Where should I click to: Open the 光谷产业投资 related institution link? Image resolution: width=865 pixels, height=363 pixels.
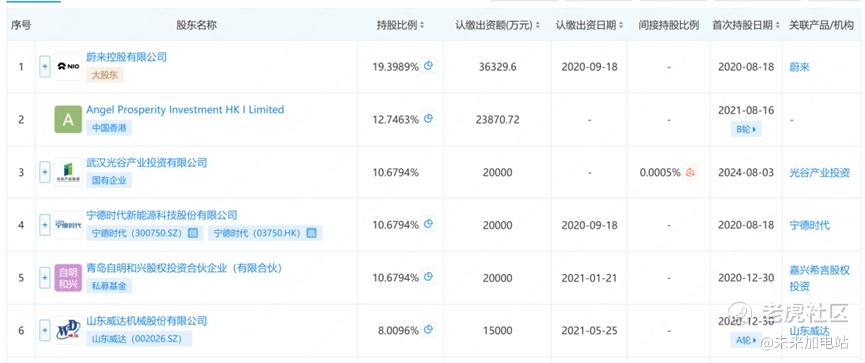[x=819, y=172]
